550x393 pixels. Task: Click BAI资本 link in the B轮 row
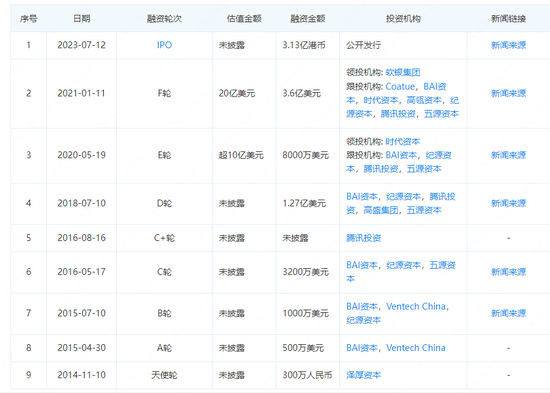tap(362, 306)
